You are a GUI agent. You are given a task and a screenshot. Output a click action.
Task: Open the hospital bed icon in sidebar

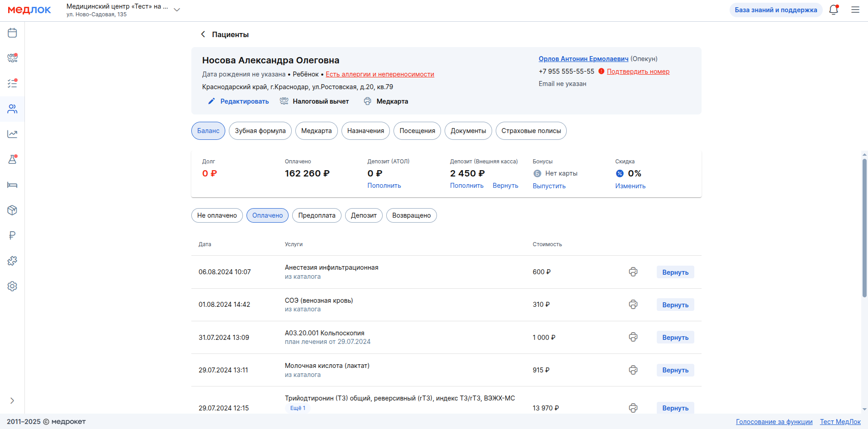click(x=12, y=185)
